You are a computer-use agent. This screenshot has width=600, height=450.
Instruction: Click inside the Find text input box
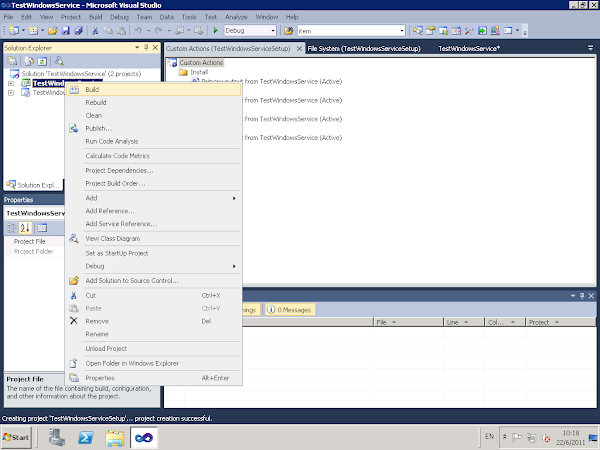pyautogui.click(x=348, y=31)
